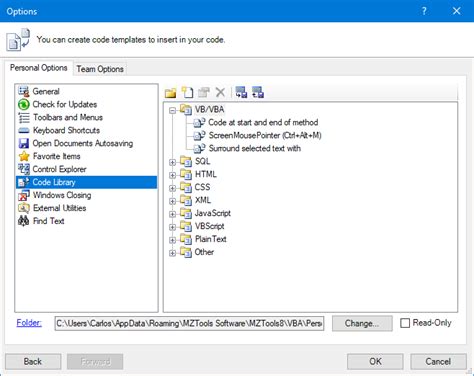
Task: Click the Favorite Items star icon
Action: pyautogui.click(x=24, y=156)
